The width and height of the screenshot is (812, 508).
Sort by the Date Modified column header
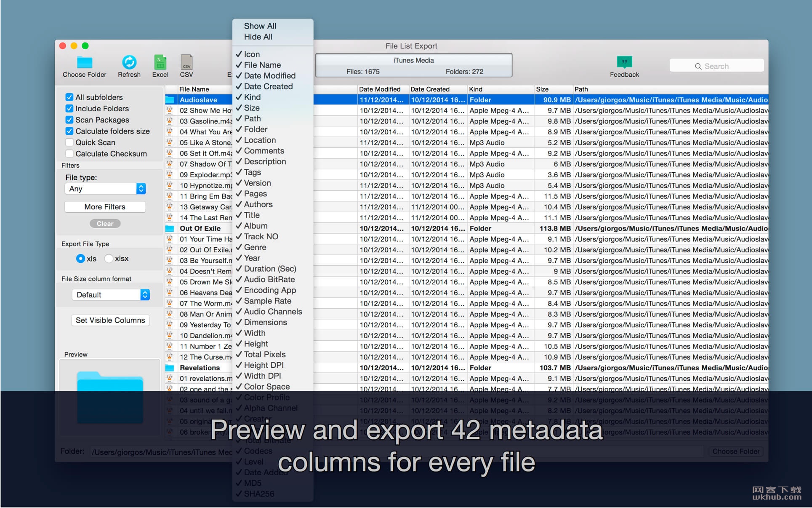coord(383,89)
